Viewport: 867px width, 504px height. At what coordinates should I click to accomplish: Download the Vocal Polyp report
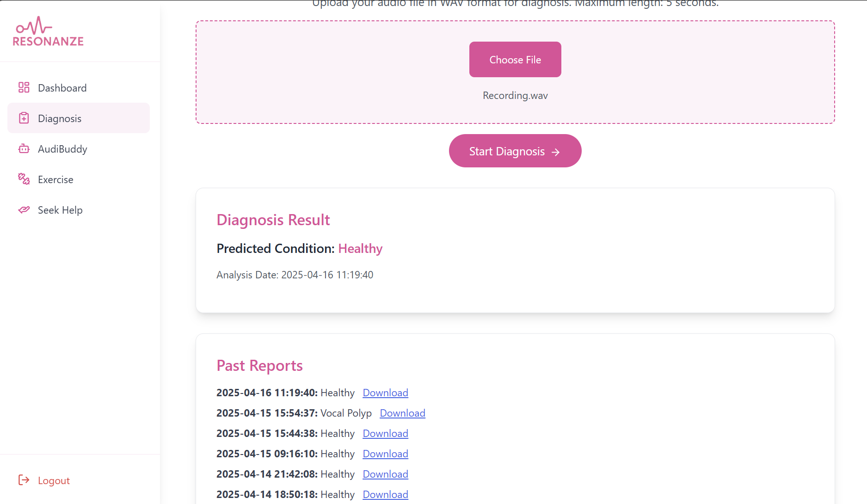[402, 413]
